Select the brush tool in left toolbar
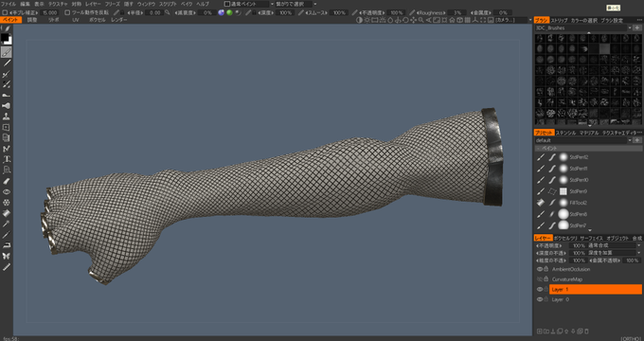 click(7, 52)
